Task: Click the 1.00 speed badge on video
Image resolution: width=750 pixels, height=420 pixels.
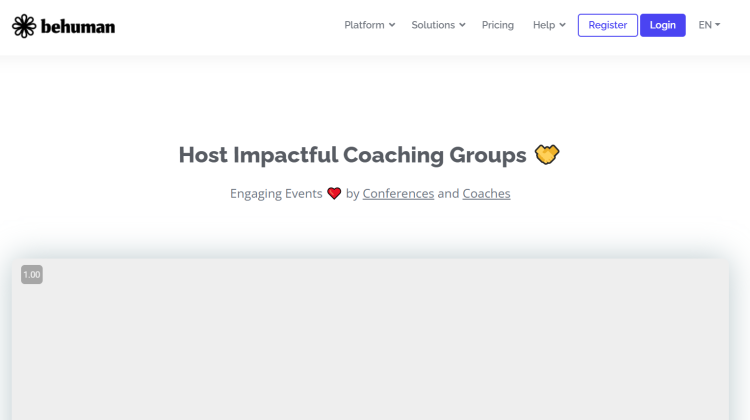Action: [x=32, y=275]
